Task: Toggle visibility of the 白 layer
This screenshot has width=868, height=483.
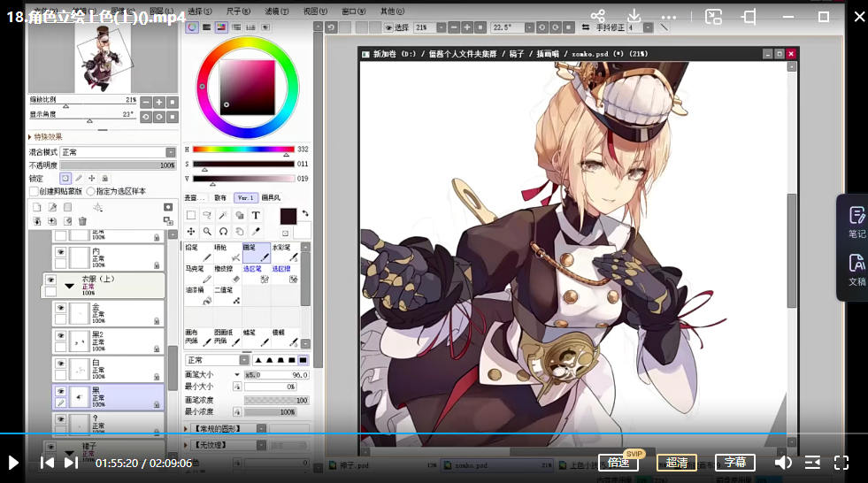Action: tap(61, 364)
